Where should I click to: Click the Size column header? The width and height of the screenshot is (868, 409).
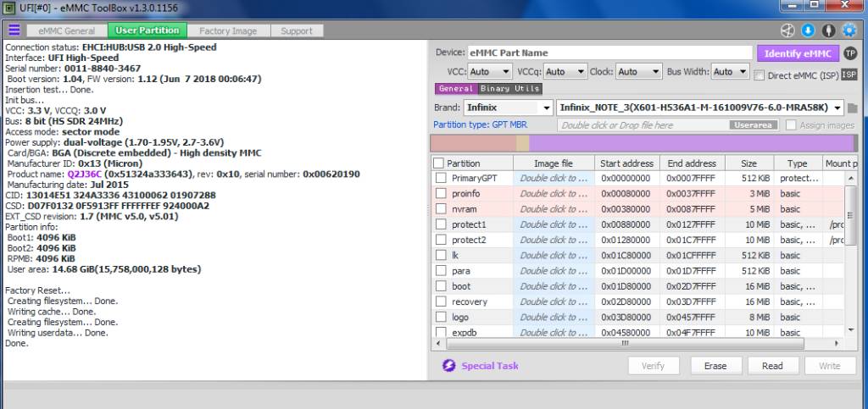pos(749,163)
